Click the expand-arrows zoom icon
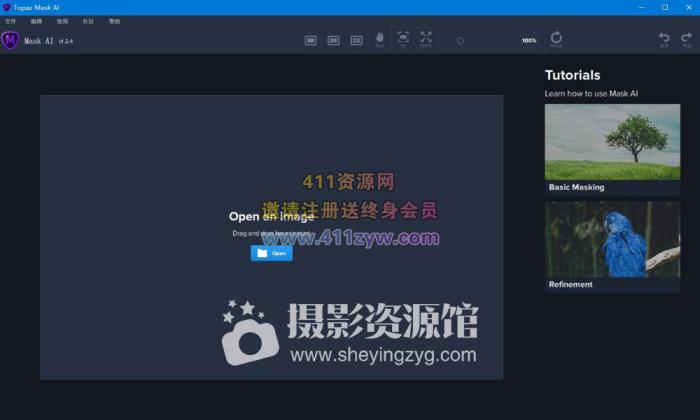 426,39
